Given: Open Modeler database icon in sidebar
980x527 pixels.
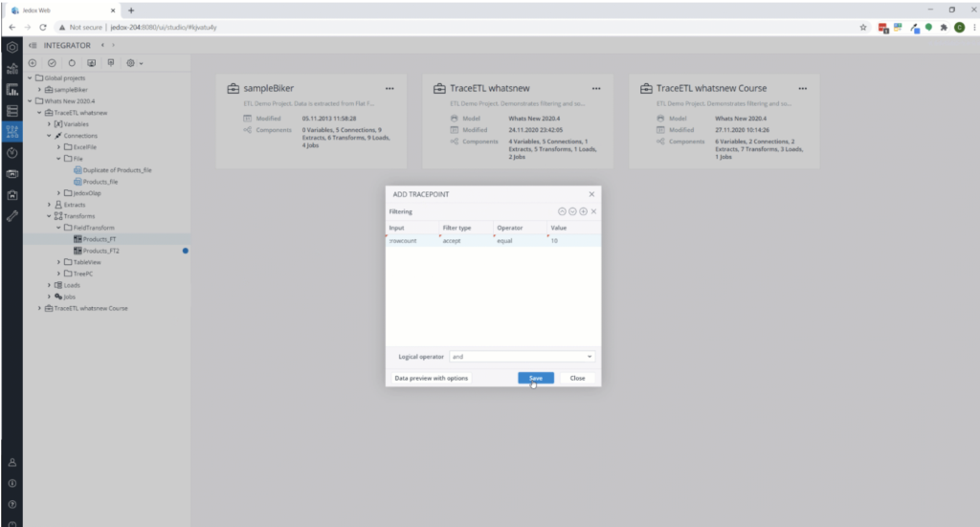Looking at the screenshot, I should tap(11, 111).
